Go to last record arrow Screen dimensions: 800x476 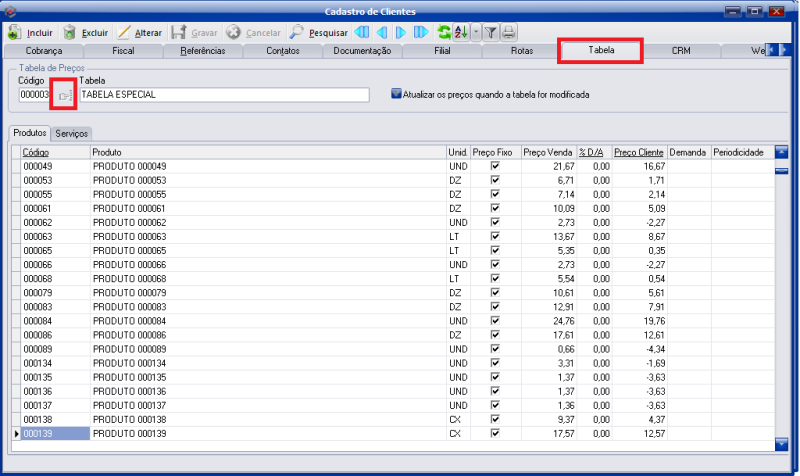pyautogui.click(x=421, y=33)
